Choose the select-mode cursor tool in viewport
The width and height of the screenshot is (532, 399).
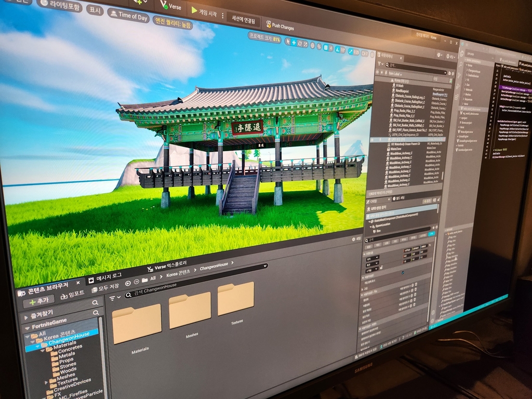click(287, 41)
